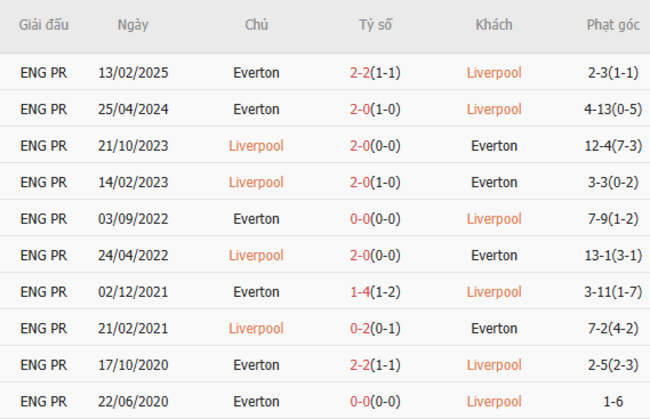Click Liverpool away team on 22/06/2020

click(494, 401)
